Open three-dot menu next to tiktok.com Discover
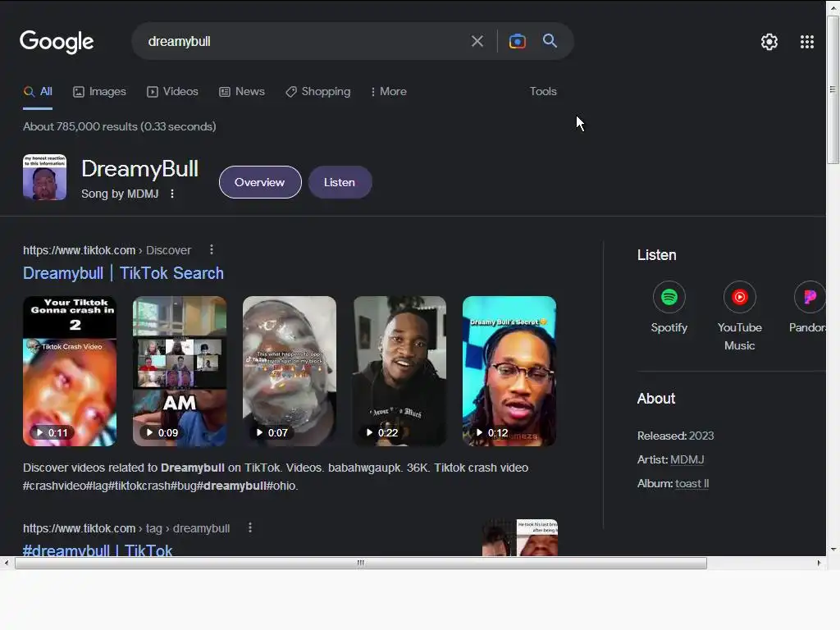The image size is (840, 630). [x=212, y=249]
